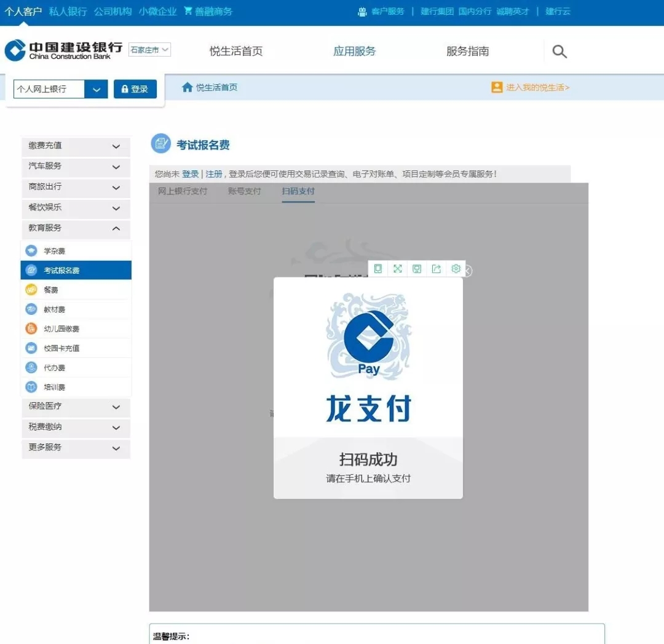This screenshot has height=644, width=664.
Task: Click the 注册 link in the notice bar
Action: pos(214,173)
